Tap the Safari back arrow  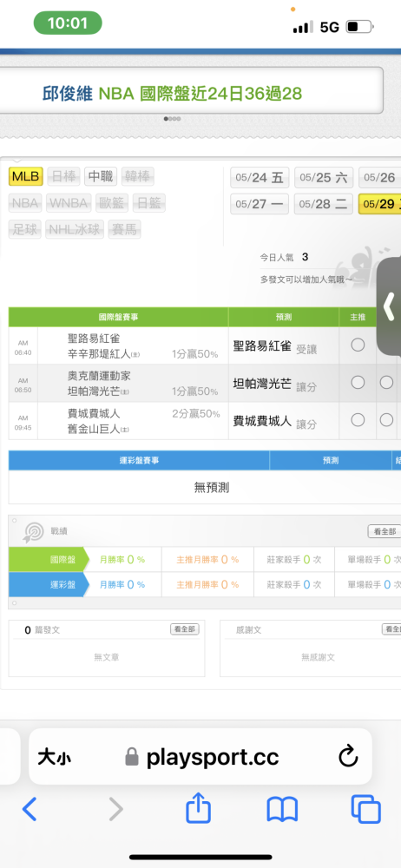[29, 809]
